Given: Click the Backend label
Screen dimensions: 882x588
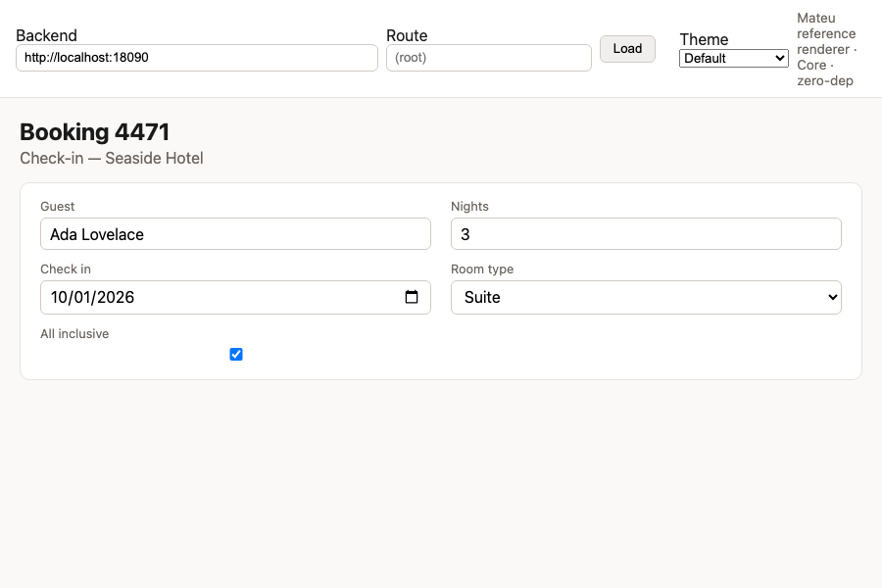Looking at the screenshot, I should (46, 35).
